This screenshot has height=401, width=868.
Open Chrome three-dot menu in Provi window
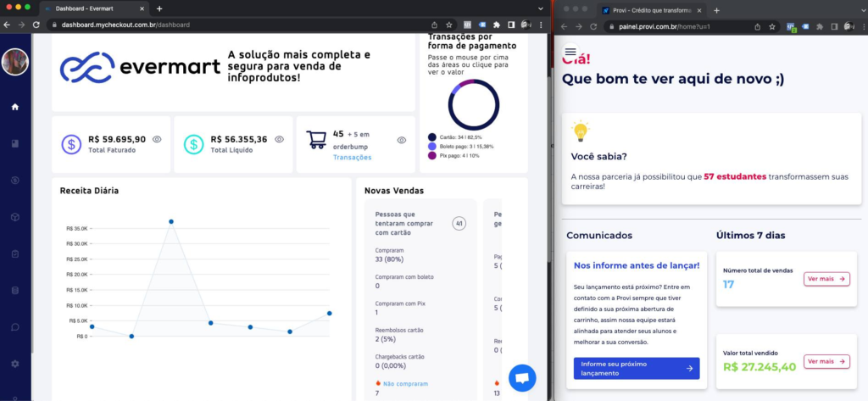tap(865, 26)
